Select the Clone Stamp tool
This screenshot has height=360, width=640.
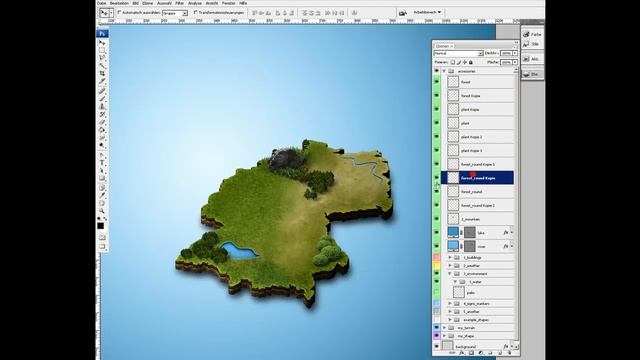102,106
